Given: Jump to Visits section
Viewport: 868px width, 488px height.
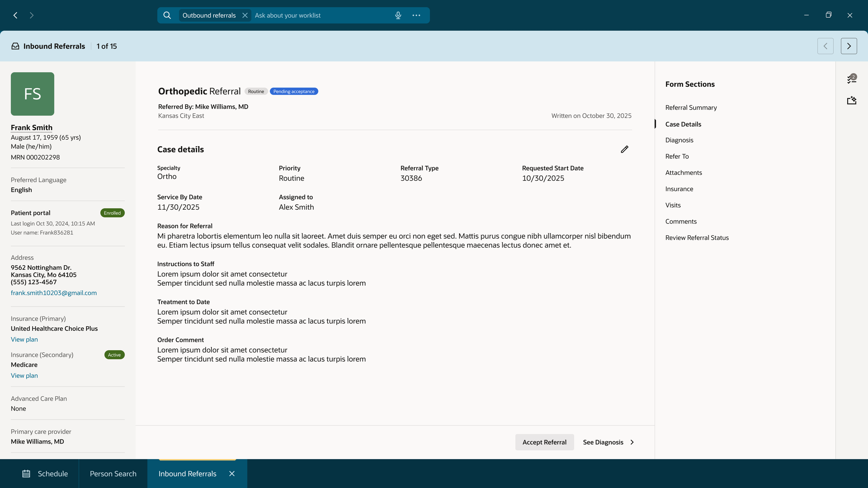Looking at the screenshot, I should [x=673, y=205].
